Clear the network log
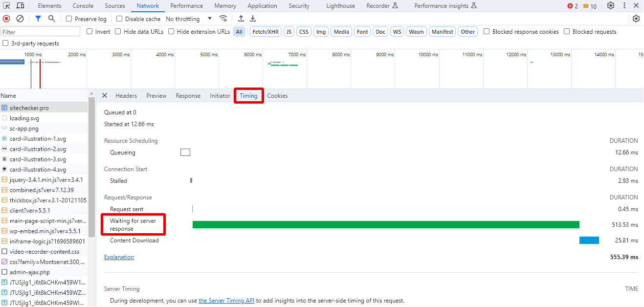This screenshot has height=307, width=644. click(20, 19)
